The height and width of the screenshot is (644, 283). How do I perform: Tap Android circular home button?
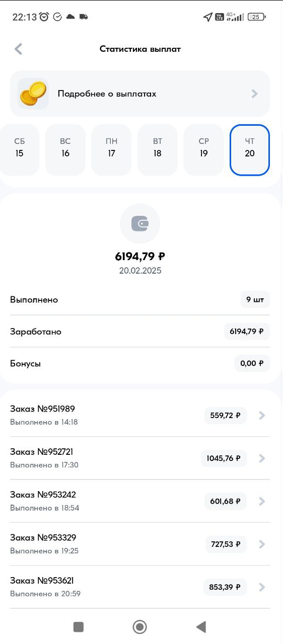(x=139, y=626)
